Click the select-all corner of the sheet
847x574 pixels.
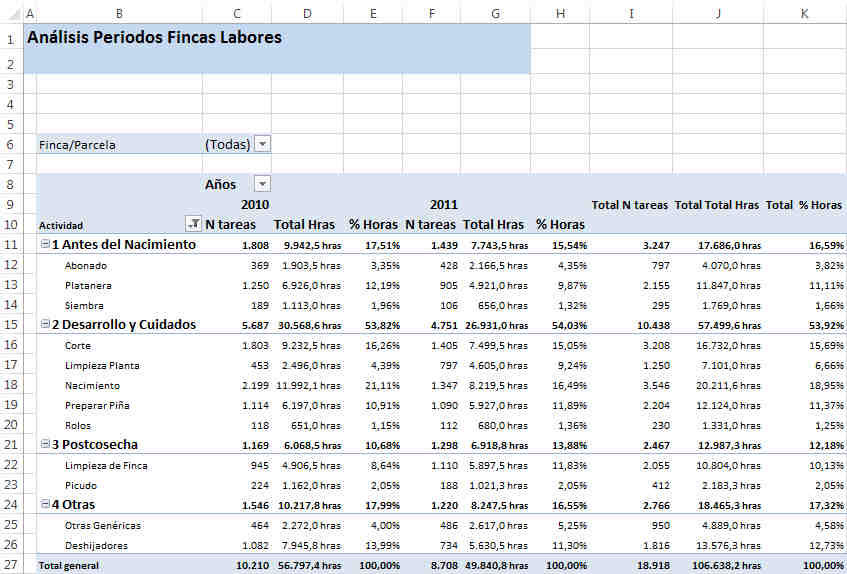[10, 13]
